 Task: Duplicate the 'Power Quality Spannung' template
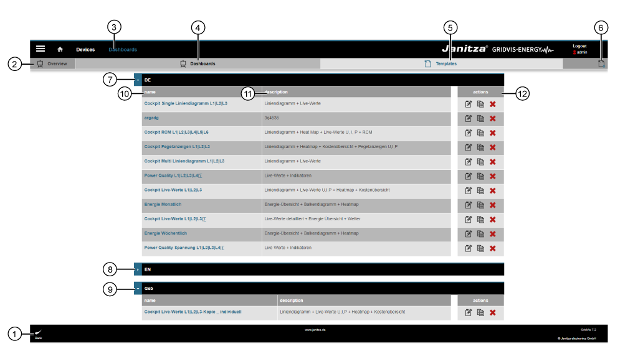point(480,249)
